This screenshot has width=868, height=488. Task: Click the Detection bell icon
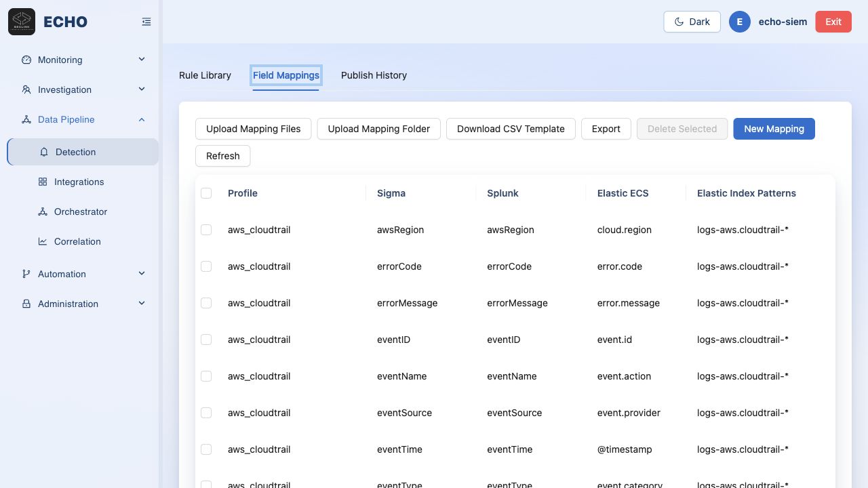point(44,152)
